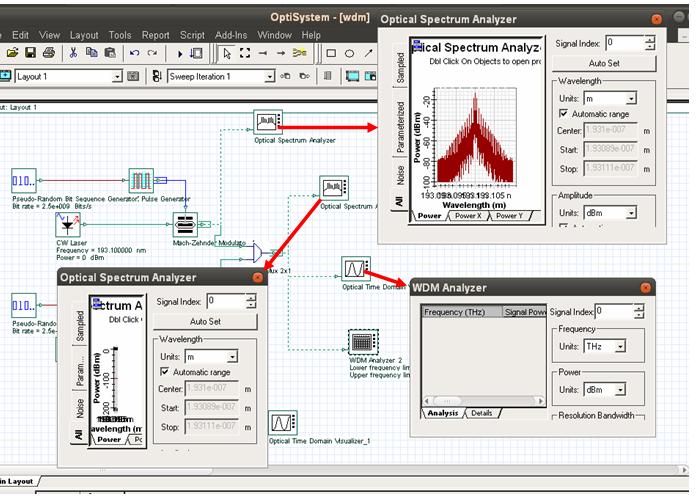This screenshot has height=502, width=699.
Task: Select Noise side tab in lower-left analyzer
Action: 79,408
